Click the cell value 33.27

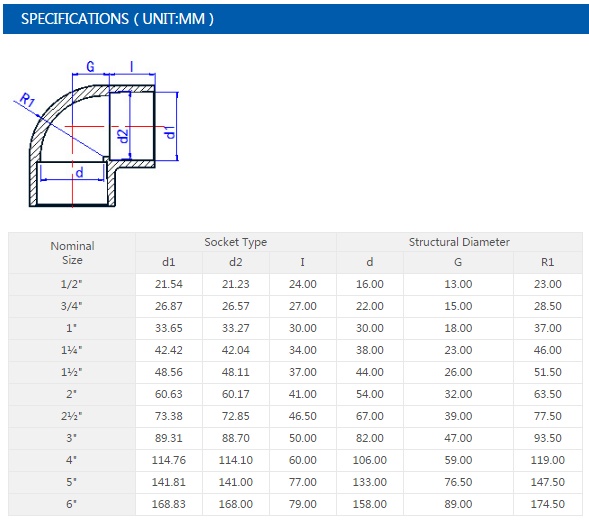click(236, 328)
